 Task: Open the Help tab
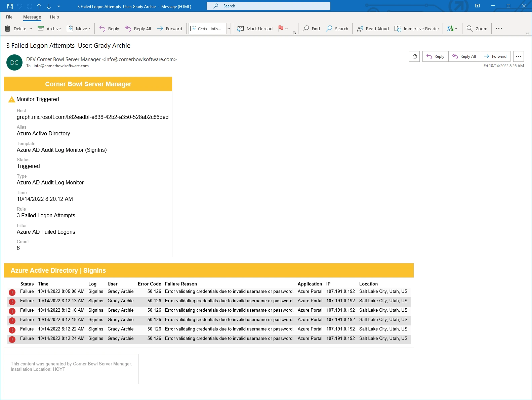pyautogui.click(x=54, y=17)
